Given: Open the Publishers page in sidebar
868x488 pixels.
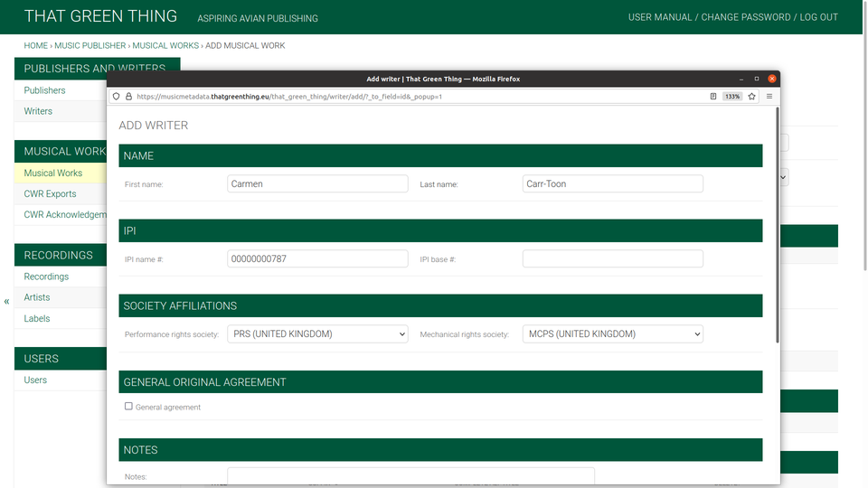Looking at the screenshot, I should click(x=44, y=90).
